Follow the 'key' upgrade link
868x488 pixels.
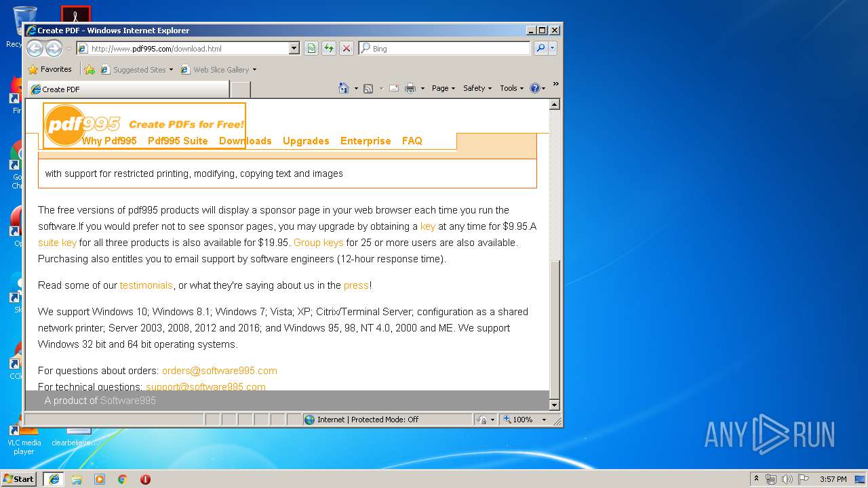point(428,226)
